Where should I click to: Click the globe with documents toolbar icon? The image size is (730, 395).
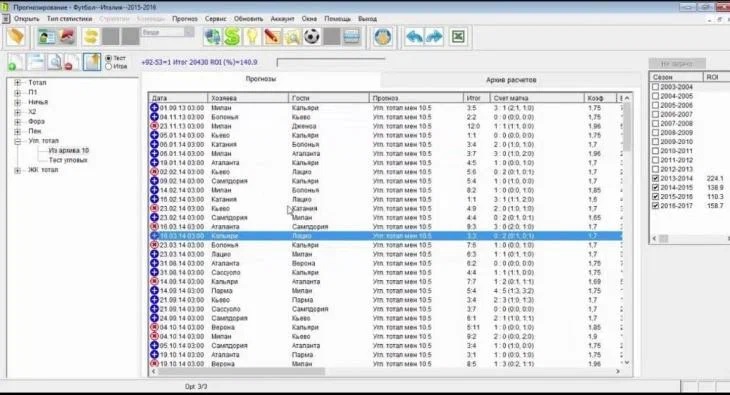point(213,37)
